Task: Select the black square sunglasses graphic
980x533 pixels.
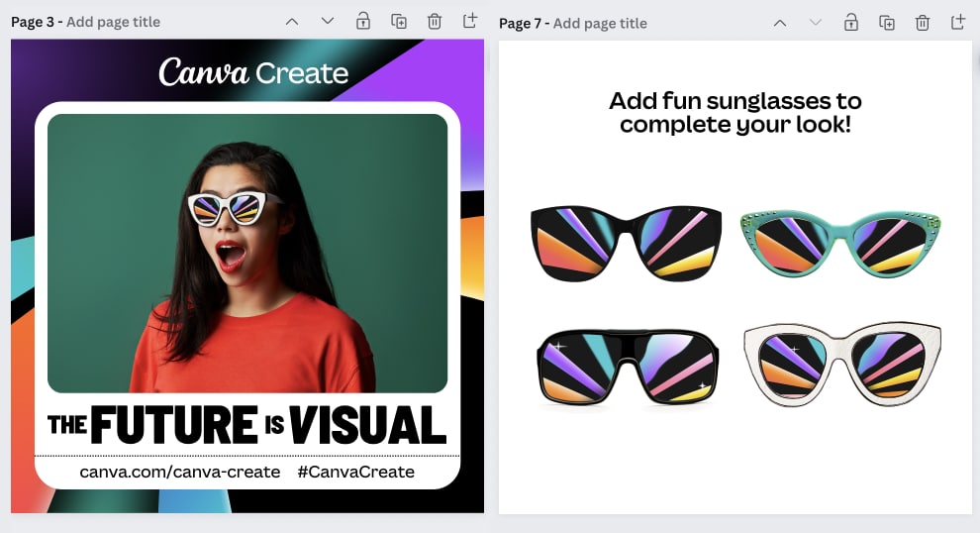Action: coord(626,244)
